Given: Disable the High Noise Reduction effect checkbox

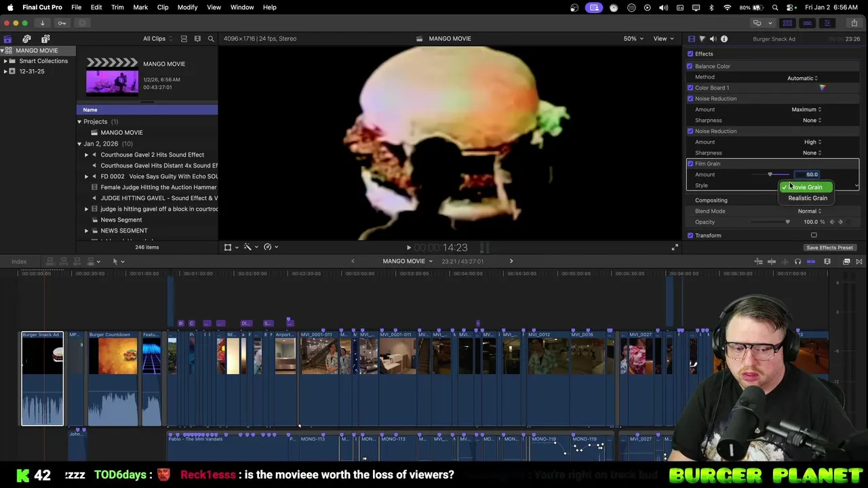Looking at the screenshot, I should (x=690, y=131).
